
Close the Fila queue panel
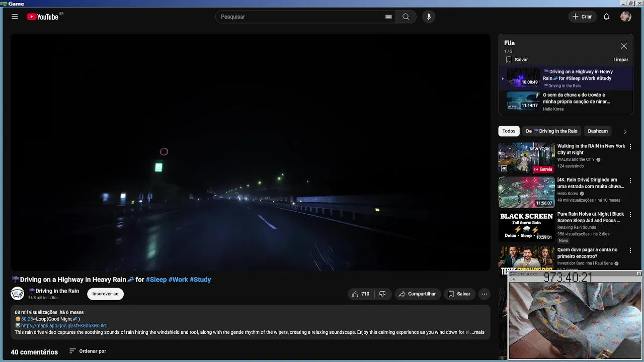[624, 46]
